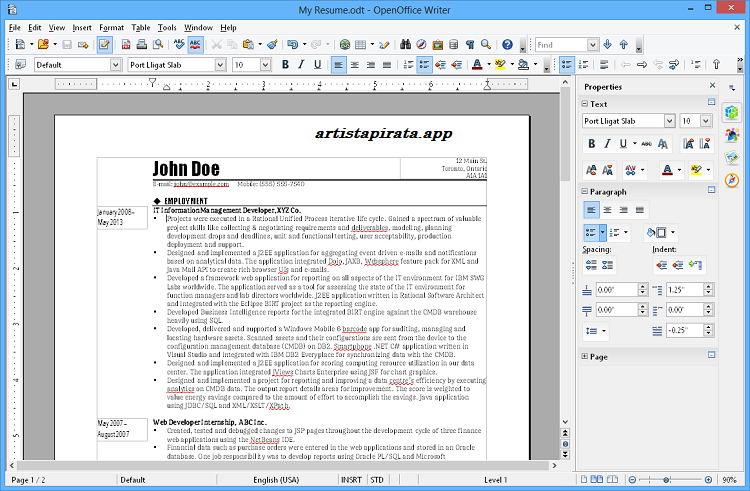Click the Cut scissors icon

216,44
